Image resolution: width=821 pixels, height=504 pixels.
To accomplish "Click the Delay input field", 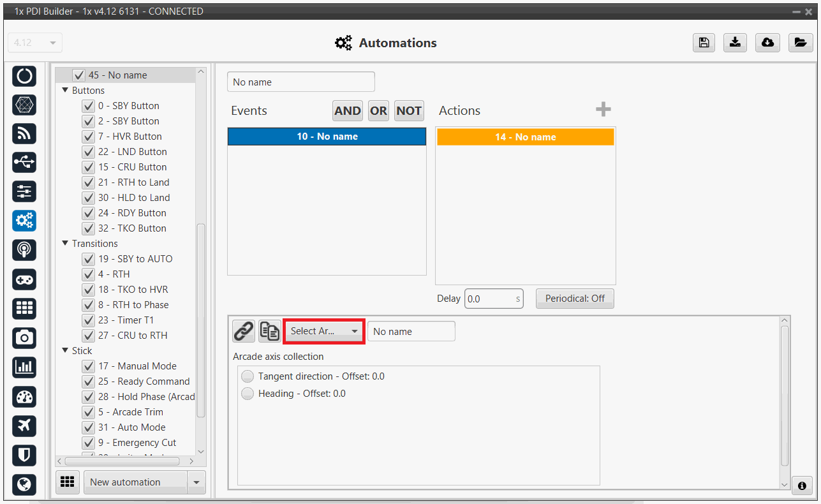I will [489, 299].
